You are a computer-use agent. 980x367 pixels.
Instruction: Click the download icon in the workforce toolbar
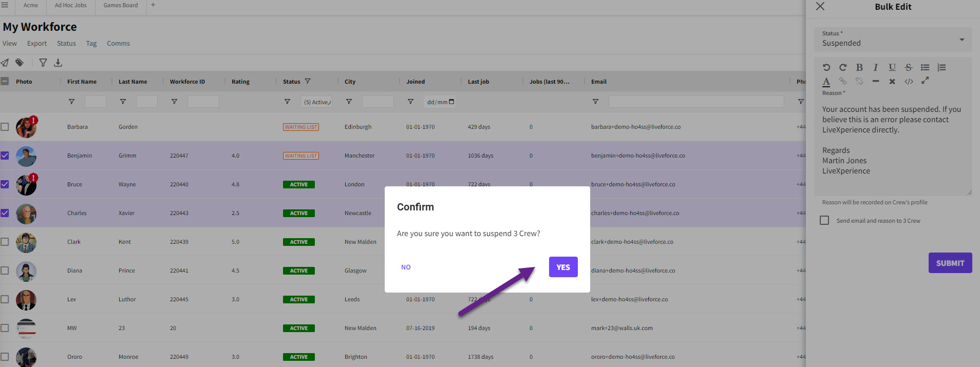coord(58,63)
